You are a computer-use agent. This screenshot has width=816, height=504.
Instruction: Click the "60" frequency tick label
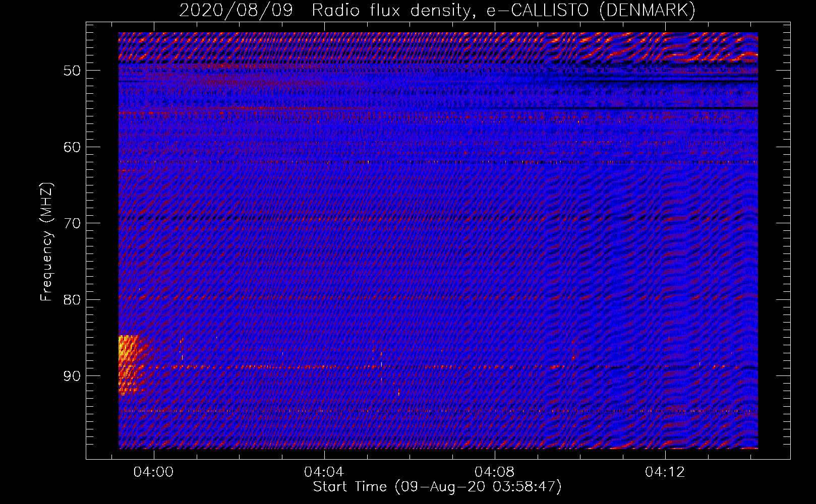click(72, 147)
